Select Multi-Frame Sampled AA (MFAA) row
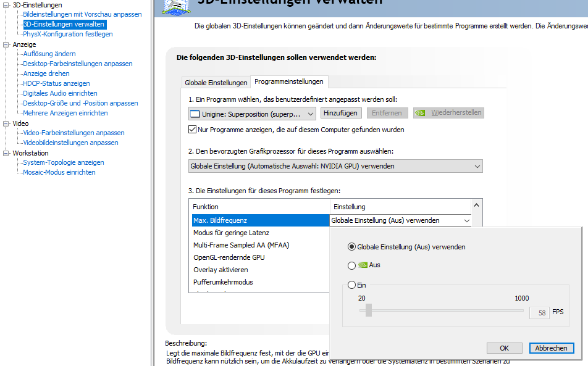588x366 pixels. tap(260, 245)
